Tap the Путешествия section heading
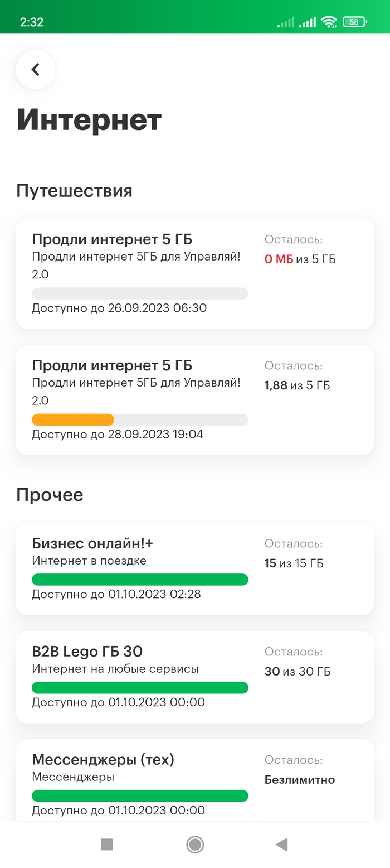This screenshot has width=390, height=868. click(74, 191)
